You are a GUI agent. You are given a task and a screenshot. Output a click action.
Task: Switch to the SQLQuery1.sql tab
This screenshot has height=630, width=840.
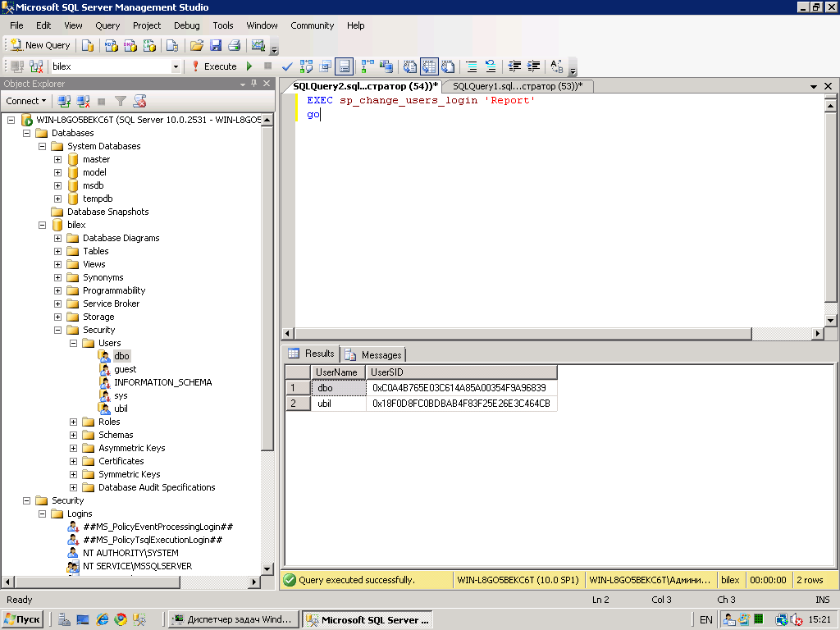tap(518, 86)
